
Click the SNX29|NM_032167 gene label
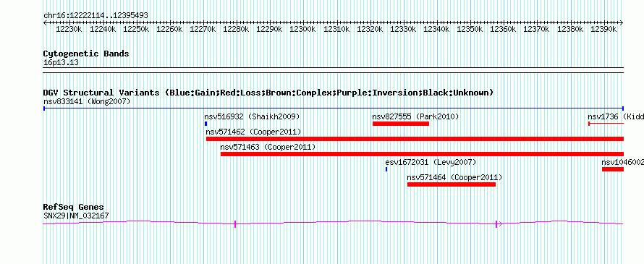(76, 216)
